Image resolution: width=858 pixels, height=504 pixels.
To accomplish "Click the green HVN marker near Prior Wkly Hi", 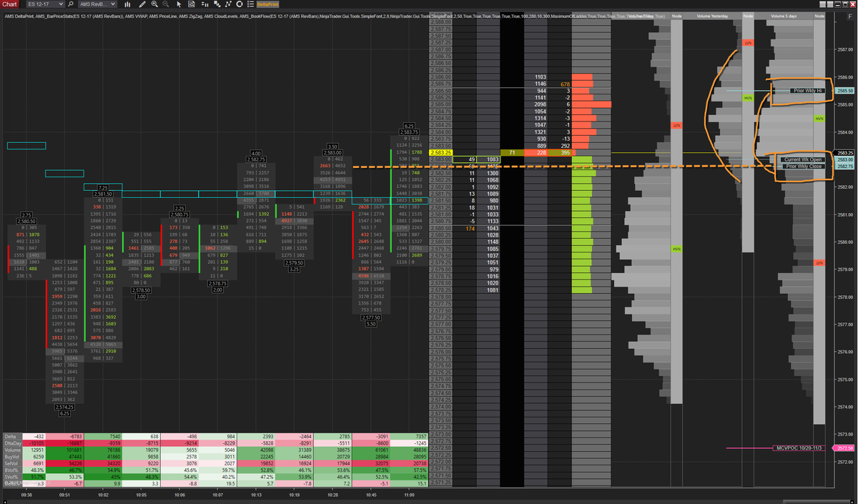I will [748, 97].
